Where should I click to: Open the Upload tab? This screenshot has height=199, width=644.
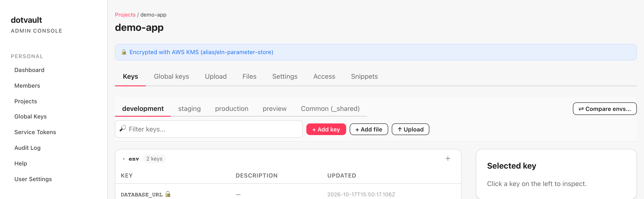pos(216,76)
